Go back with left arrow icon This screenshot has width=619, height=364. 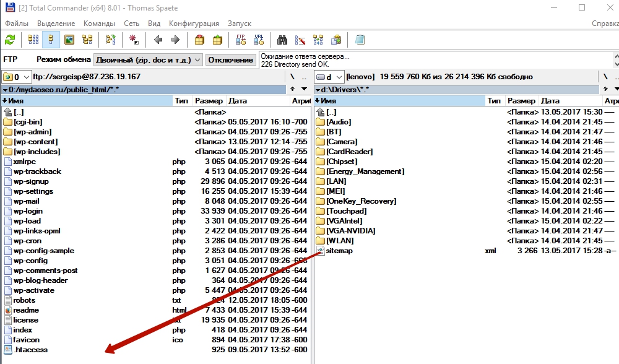158,40
